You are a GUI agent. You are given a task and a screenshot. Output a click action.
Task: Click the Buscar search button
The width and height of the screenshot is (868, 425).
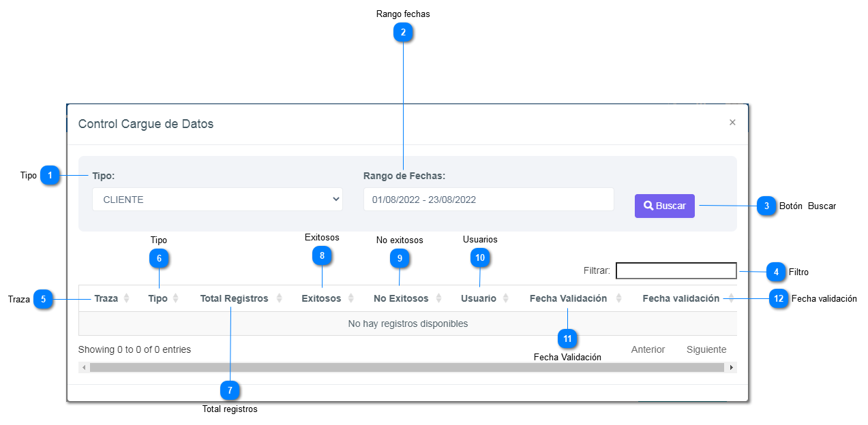(664, 206)
